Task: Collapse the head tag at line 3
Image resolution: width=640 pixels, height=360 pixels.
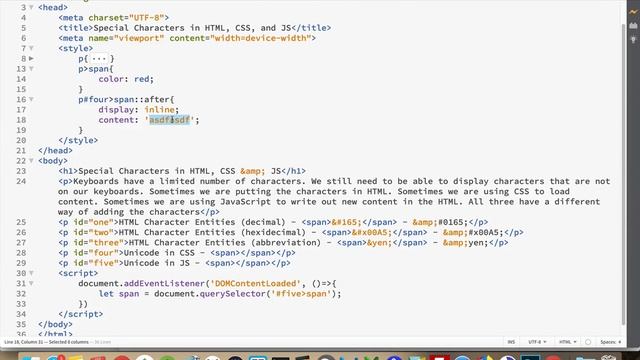Action: [31, 7]
